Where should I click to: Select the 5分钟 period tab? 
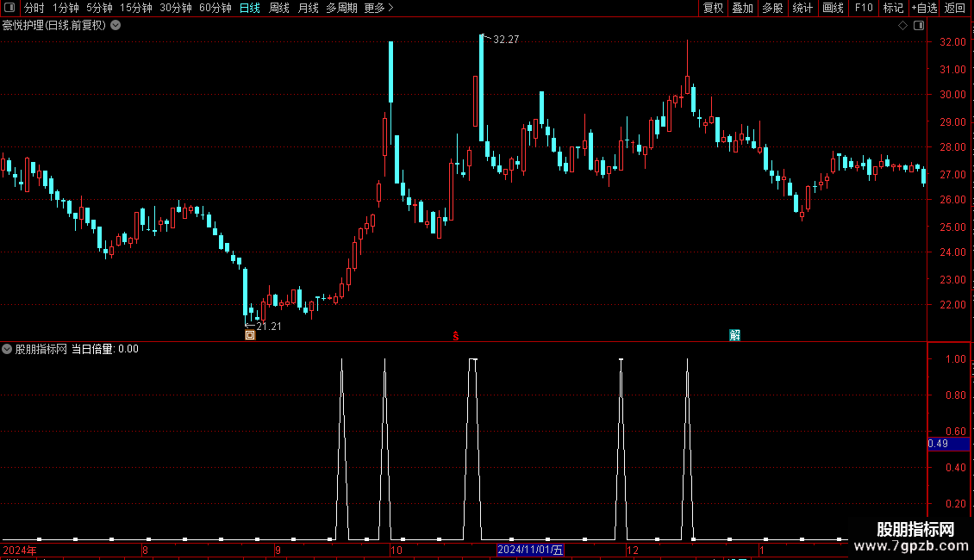pos(99,8)
